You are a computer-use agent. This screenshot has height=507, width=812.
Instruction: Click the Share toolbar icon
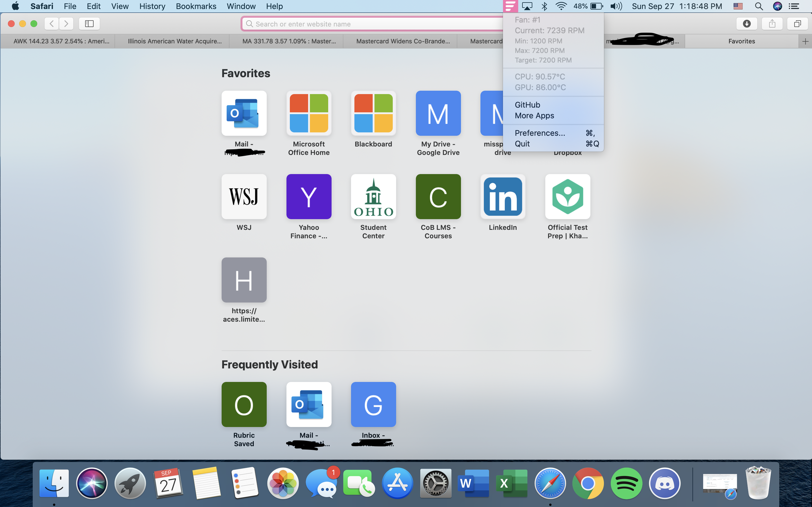[772, 23]
